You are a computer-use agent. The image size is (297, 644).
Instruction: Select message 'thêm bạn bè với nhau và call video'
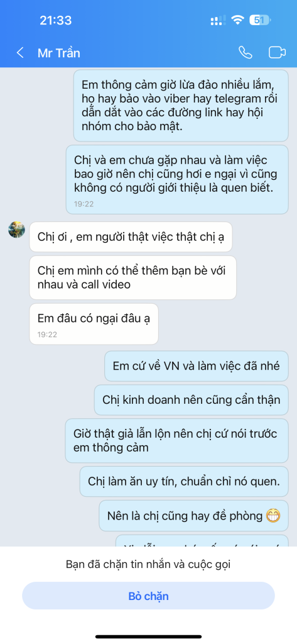tap(133, 277)
